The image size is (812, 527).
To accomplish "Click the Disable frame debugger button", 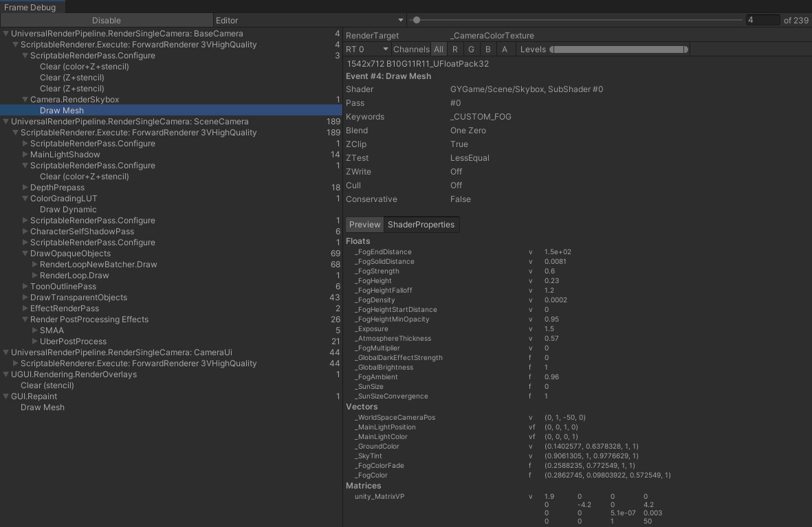I will pyautogui.click(x=106, y=20).
